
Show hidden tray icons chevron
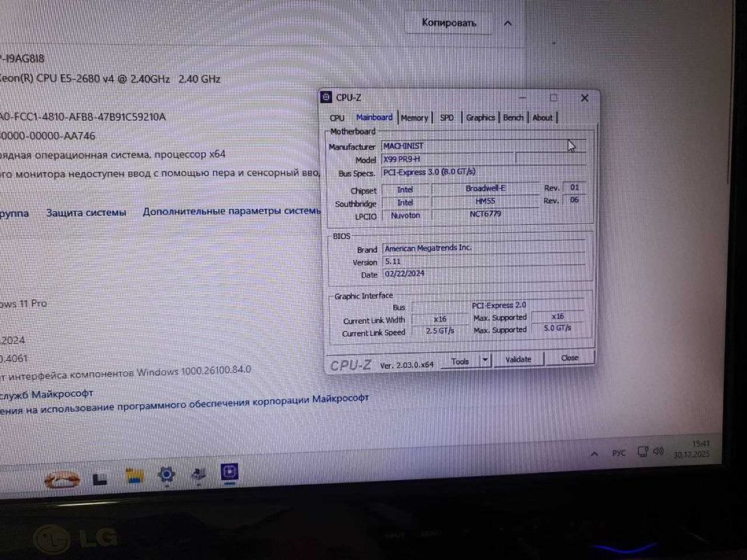coord(595,454)
